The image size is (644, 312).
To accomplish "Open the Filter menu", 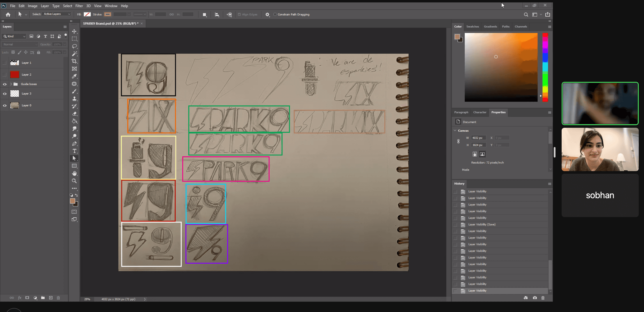I will click(79, 6).
